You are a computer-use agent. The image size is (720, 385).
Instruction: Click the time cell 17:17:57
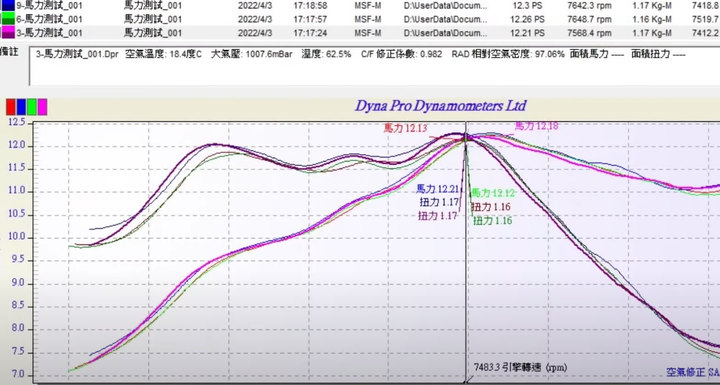[x=310, y=19]
